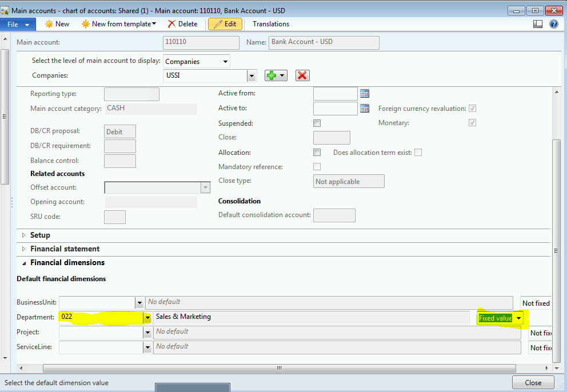Image resolution: width=567 pixels, height=392 pixels.
Task: Open the calendar for Active from date
Action: click(364, 93)
